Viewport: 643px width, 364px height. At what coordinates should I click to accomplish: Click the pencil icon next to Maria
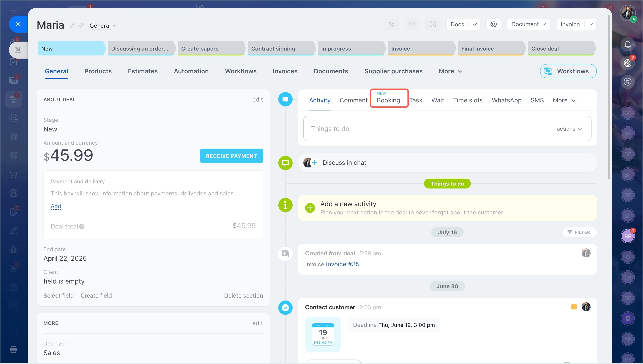pos(72,25)
